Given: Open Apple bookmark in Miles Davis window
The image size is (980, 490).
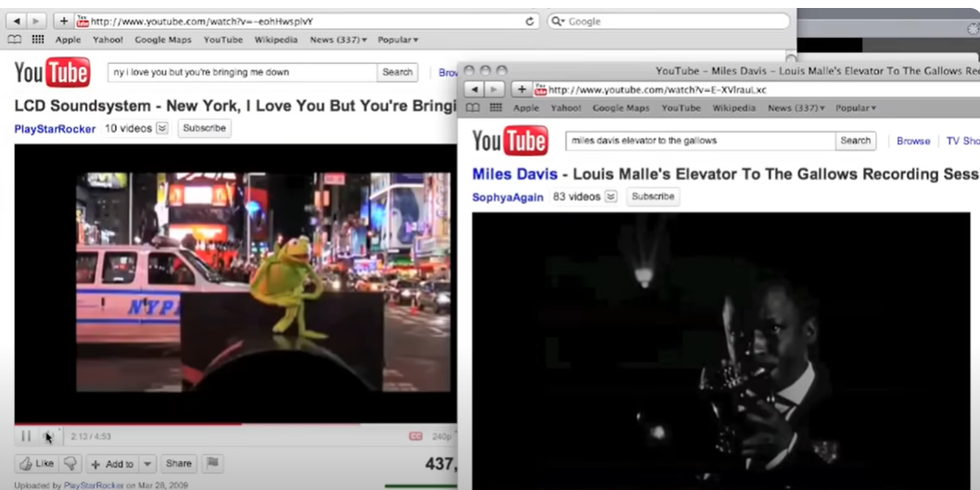Looking at the screenshot, I should point(526,108).
